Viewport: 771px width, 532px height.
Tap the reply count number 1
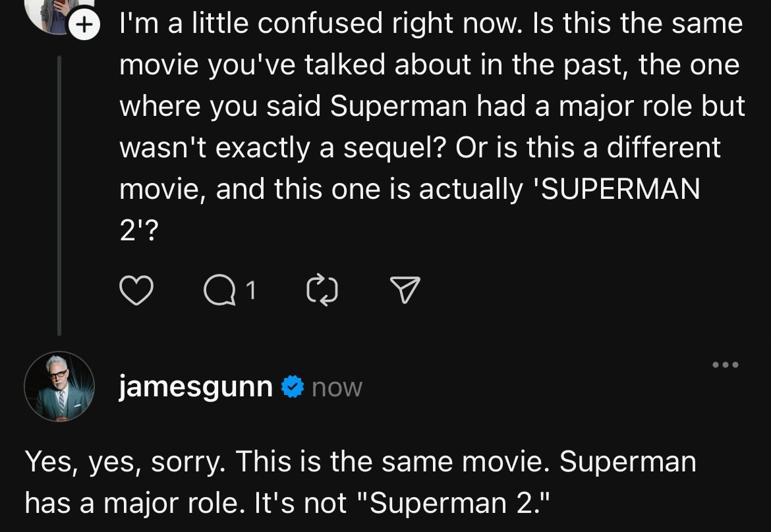[x=250, y=289]
